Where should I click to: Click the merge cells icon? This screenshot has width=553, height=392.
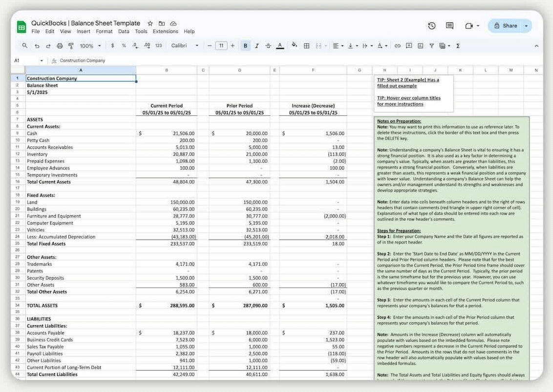319,46
